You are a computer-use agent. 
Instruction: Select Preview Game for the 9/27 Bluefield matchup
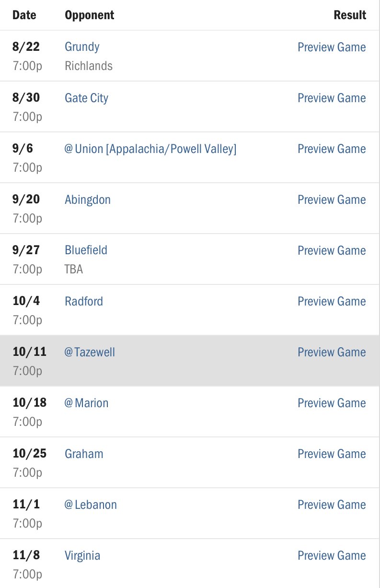pos(332,250)
